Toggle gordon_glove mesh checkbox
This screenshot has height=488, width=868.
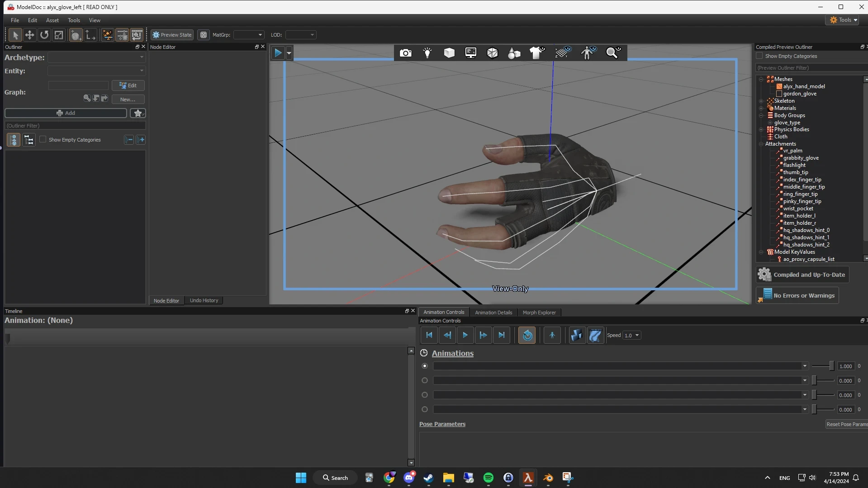coord(779,94)
